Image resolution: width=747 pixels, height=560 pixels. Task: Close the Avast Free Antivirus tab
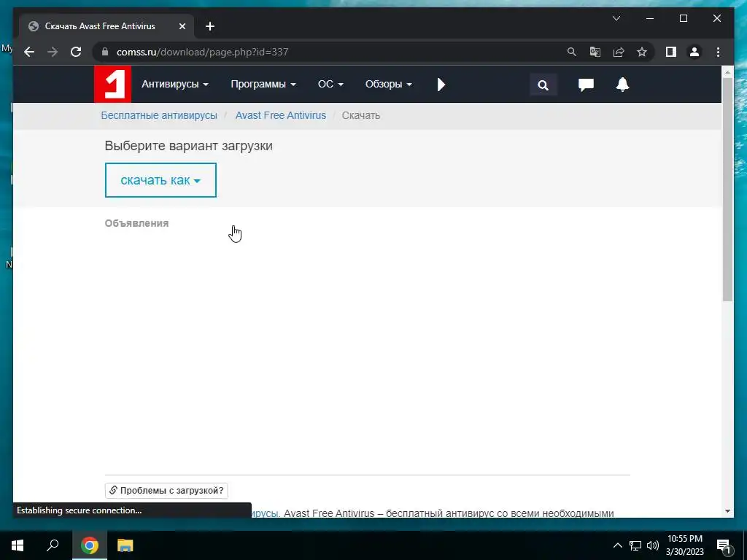tap(182, 26)
